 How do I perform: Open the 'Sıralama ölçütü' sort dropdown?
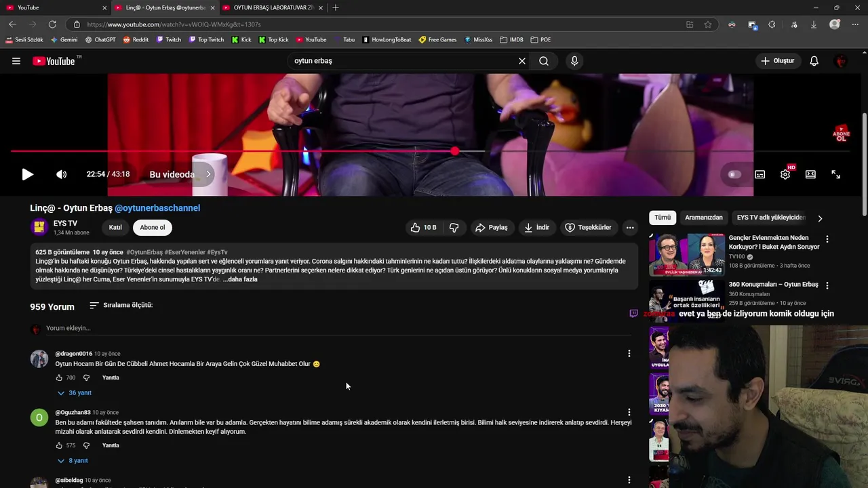click(121, 306)
